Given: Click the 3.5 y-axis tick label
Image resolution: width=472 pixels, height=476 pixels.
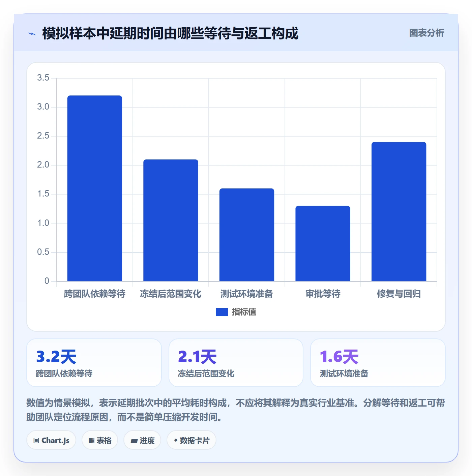Looking at the screenshot, I should tap(43, 78).
